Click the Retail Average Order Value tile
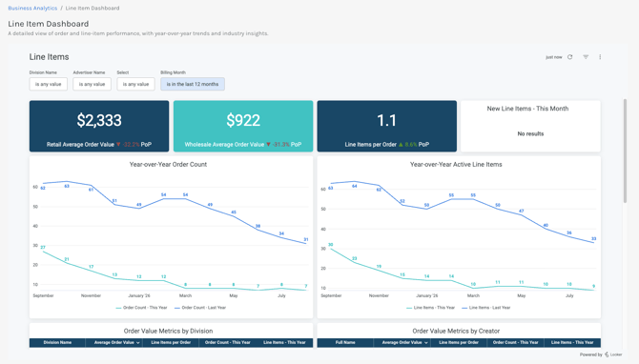639x364 pixels. 99,126
